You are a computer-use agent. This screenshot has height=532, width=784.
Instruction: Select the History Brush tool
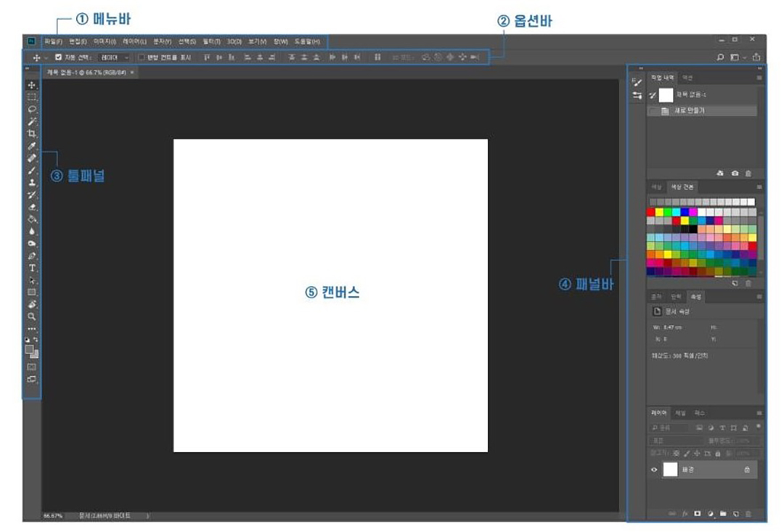[x=31, y=195]
